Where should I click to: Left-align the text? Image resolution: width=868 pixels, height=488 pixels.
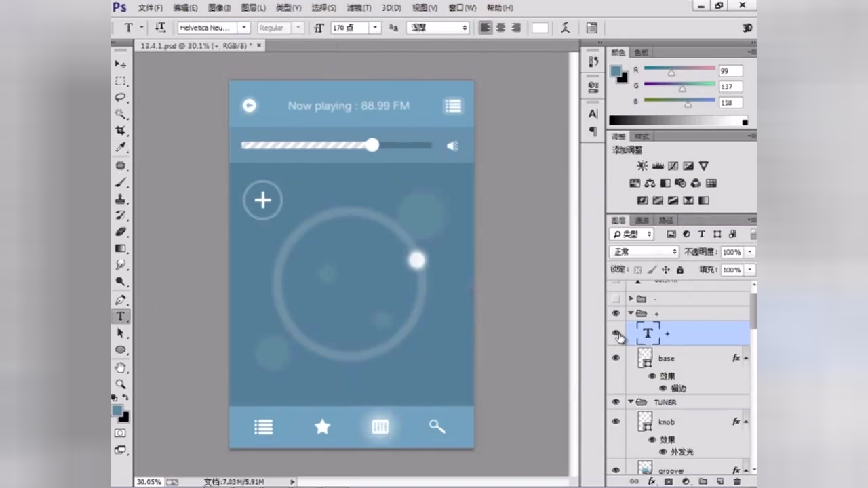485,28
